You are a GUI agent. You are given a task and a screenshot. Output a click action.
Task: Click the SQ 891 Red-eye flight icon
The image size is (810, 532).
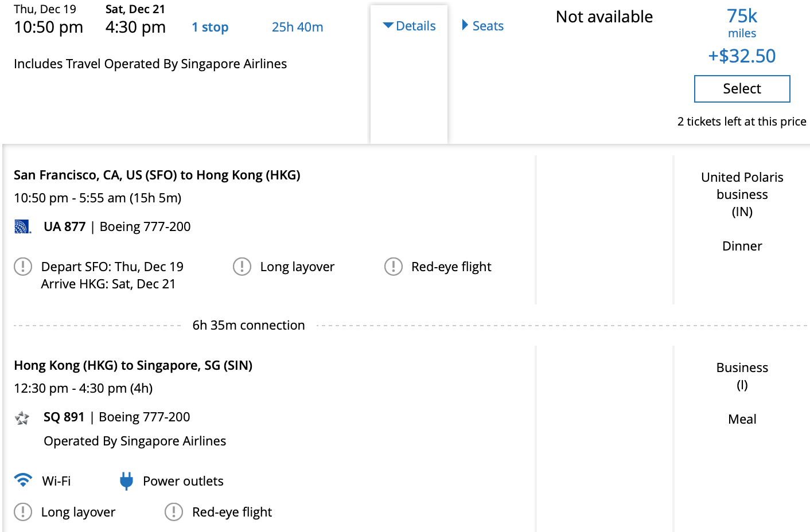point(174,512)
